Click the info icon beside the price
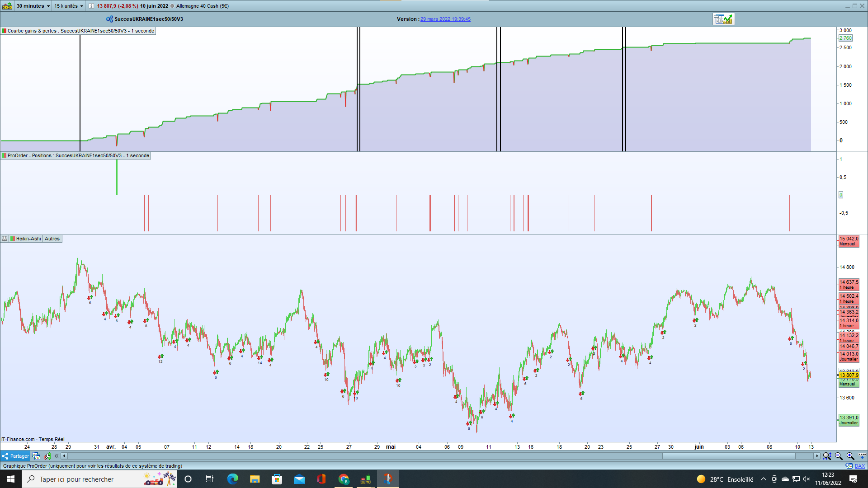This screenshot has width=868, height=488. [91, 6]
